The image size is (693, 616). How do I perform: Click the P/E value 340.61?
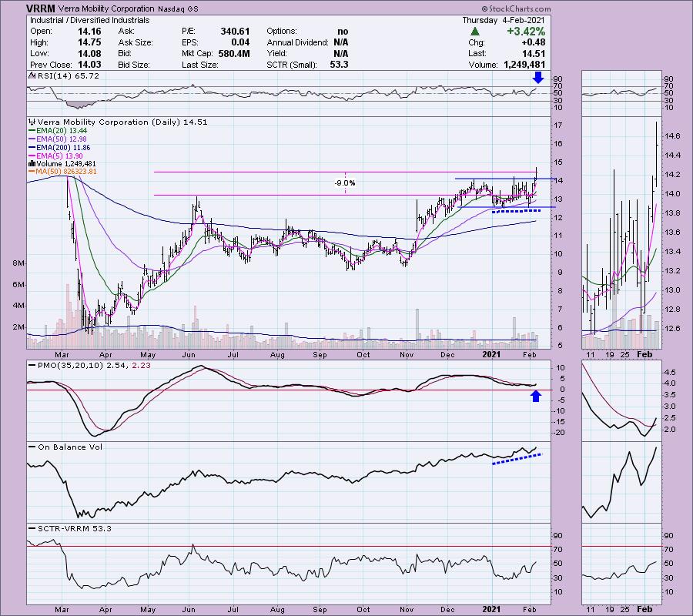coord(235,32)
